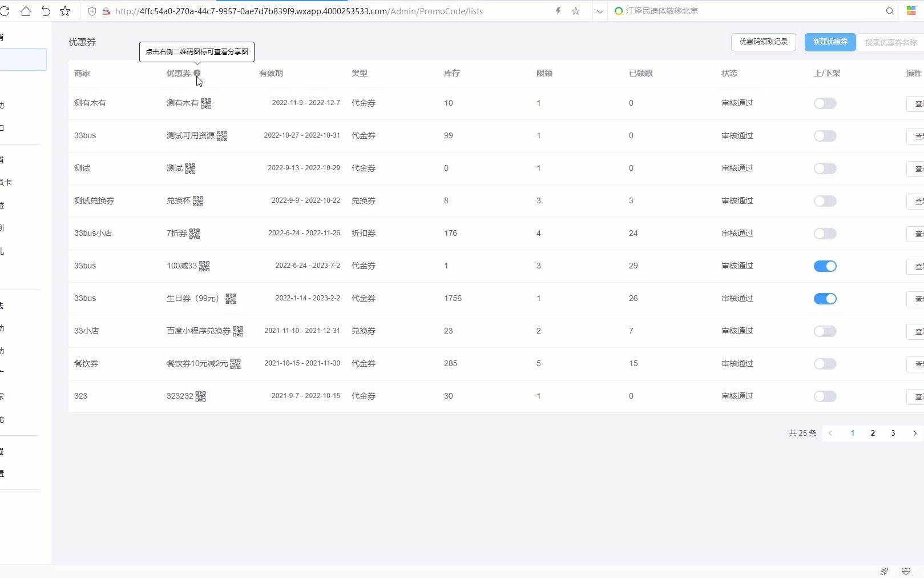This screenshot has height=578, width=924.
Task: Click bookmark star icon in toolbar
Action: (65, 11)
